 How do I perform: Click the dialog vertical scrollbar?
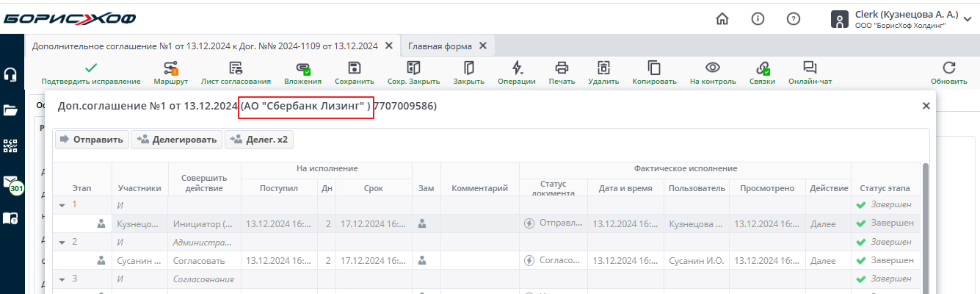[x=926, y=220]
